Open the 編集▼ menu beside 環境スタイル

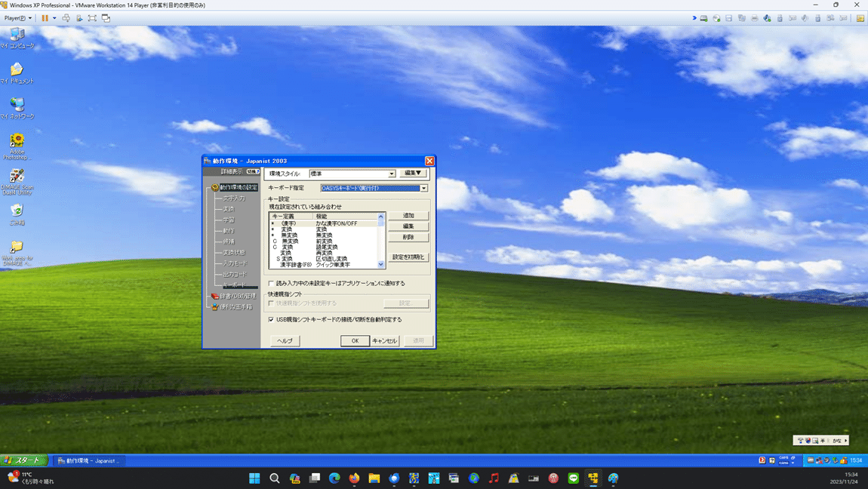(x=413, y=173)
